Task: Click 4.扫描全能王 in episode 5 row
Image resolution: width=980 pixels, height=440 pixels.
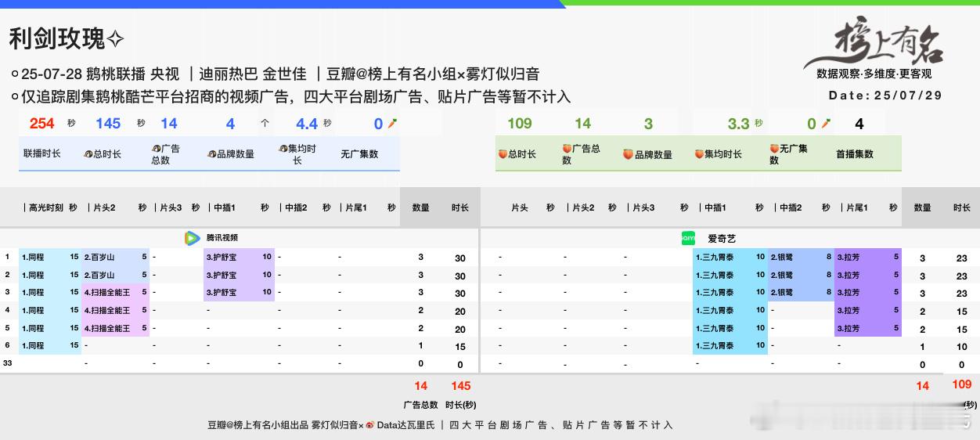Action: 107,329
